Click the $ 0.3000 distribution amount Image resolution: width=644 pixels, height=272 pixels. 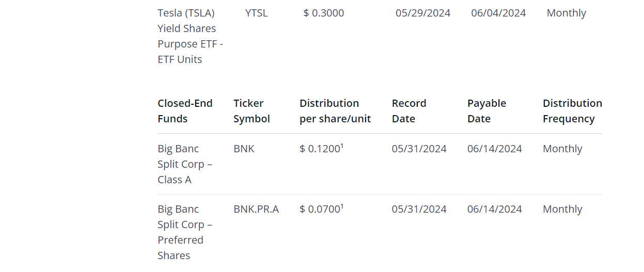(x=324, y=13)
